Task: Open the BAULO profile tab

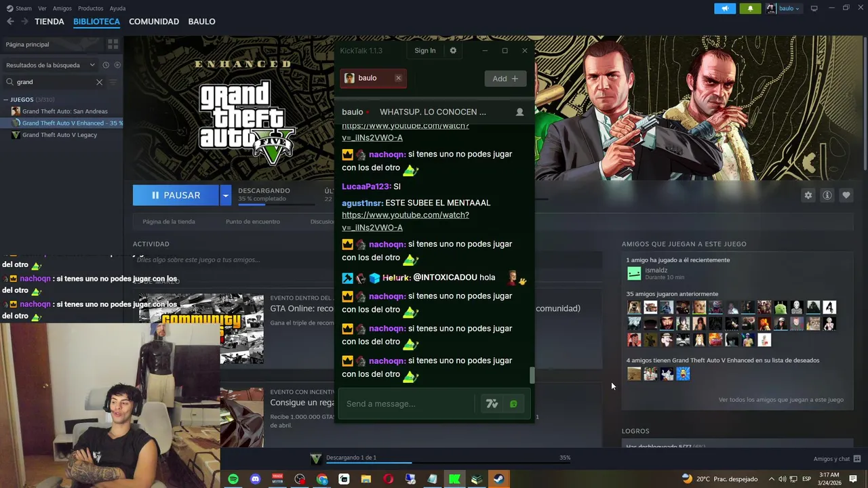Action: click(x=201, y=22)
